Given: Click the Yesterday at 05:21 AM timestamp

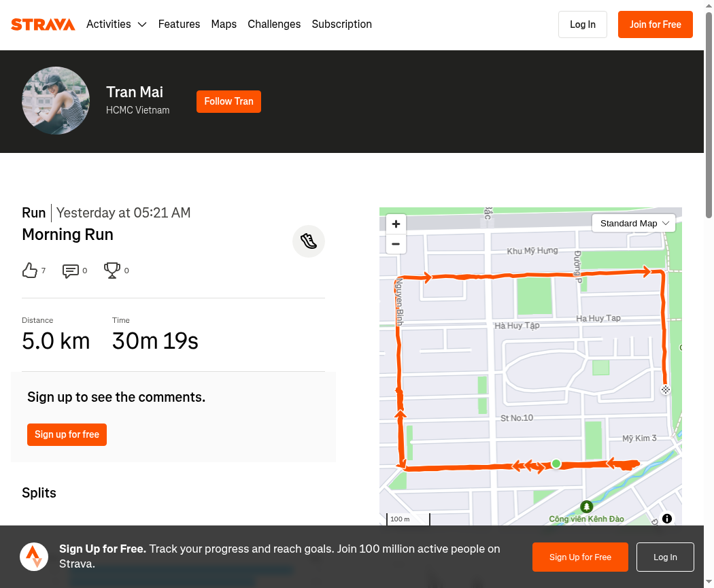Looking at the screenshot, I should (123, 213).
